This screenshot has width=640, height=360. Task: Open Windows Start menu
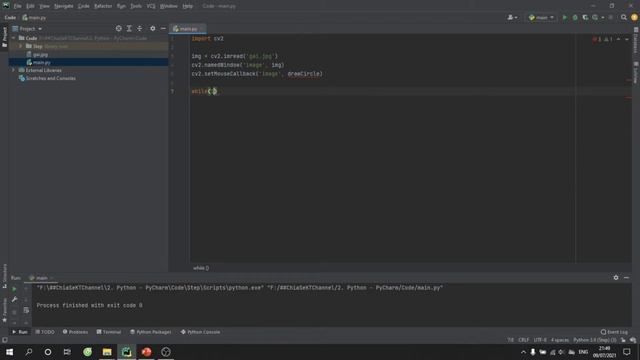tap(9, 352)
